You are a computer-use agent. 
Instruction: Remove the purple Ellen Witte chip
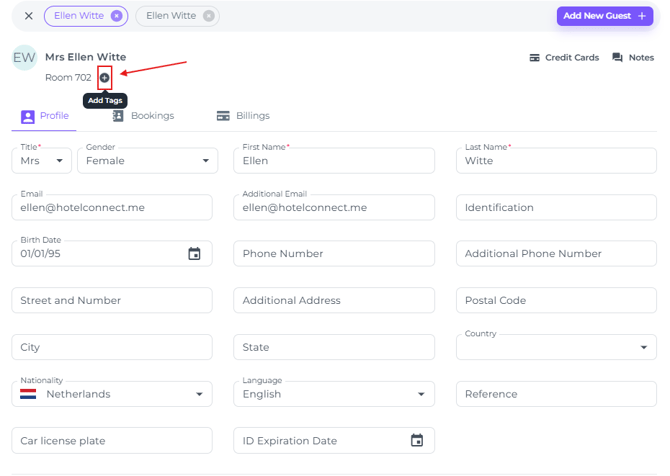point(117,16)
